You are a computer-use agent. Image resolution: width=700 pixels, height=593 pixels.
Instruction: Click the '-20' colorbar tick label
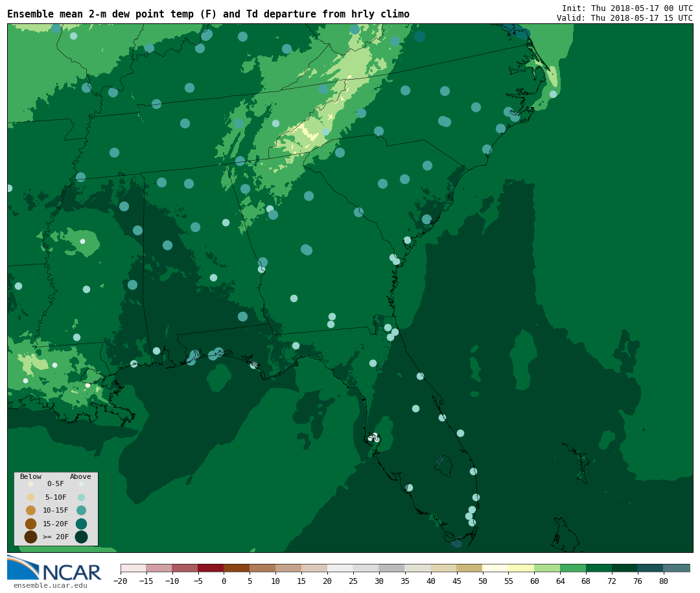[120, 581]
